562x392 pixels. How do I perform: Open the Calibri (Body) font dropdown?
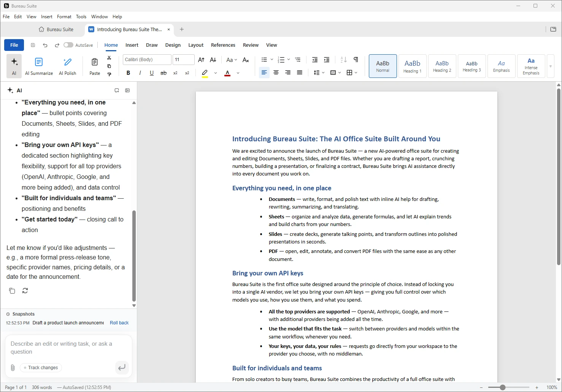pos(147,60)
